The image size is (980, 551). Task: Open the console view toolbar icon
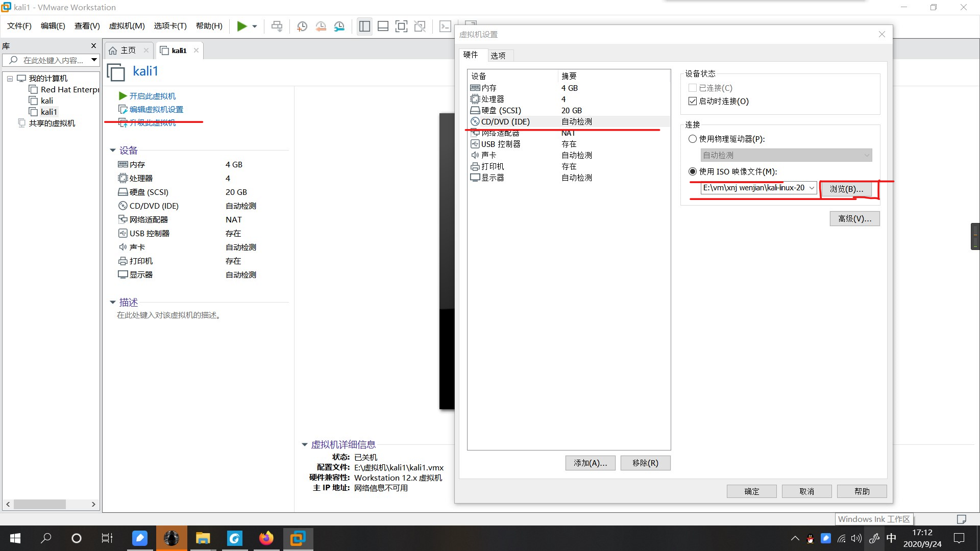pos(445,26)
